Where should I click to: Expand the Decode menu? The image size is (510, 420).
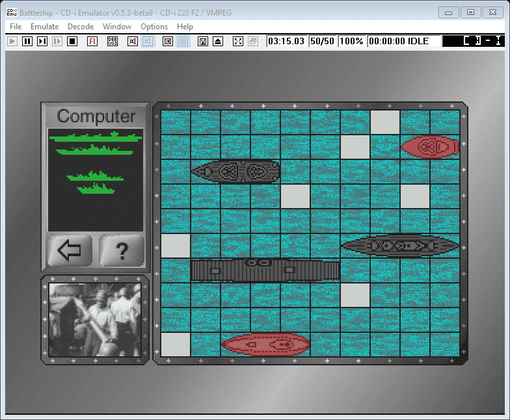(81, 27)
